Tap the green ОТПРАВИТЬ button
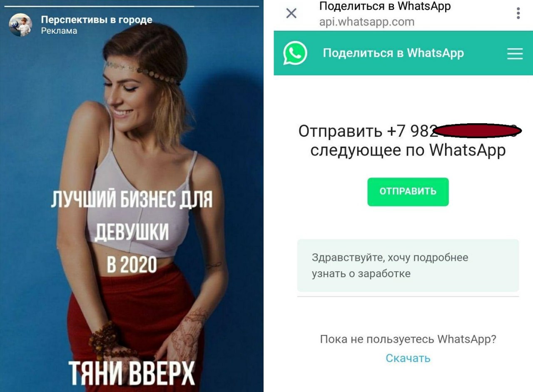This screenshot has height=392, width=533. coord(408,192)
